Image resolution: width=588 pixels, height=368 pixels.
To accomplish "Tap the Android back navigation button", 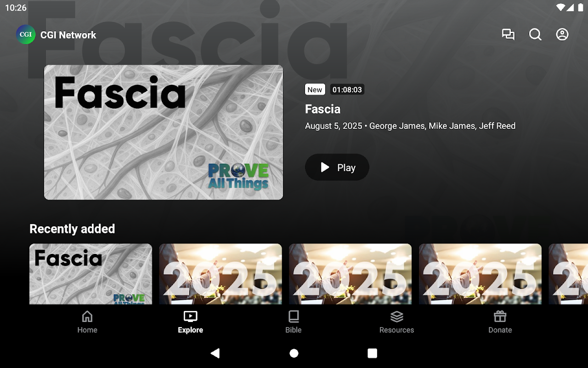I will tap(215, 353).
